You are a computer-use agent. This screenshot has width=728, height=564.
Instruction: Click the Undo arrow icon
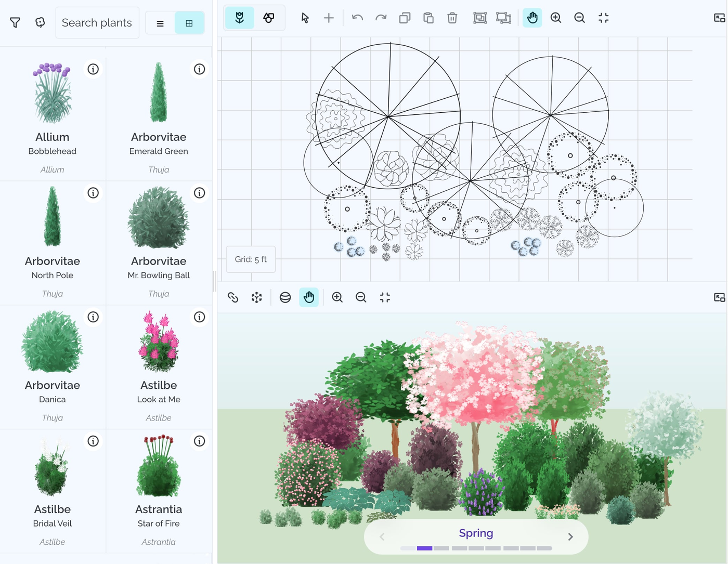[356, 17]
